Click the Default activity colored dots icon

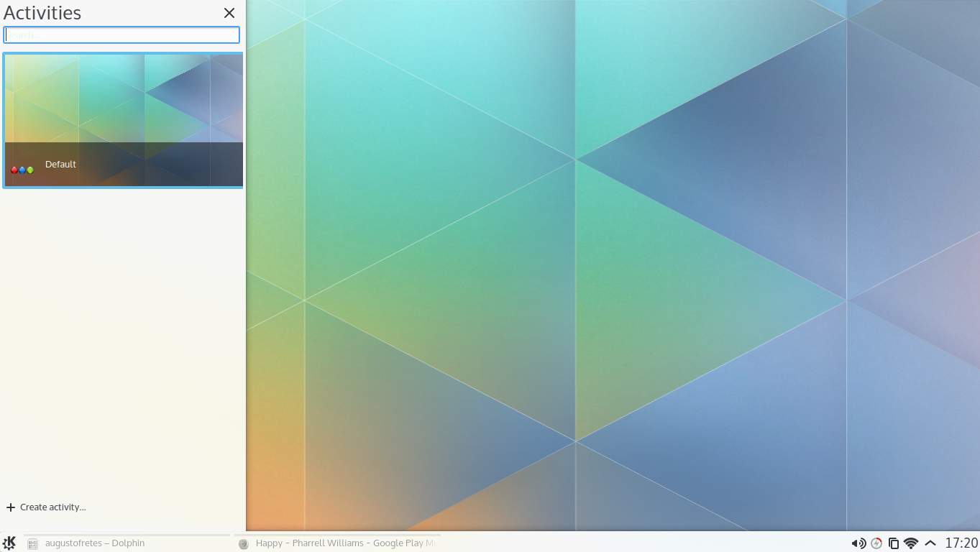[22, 170]
